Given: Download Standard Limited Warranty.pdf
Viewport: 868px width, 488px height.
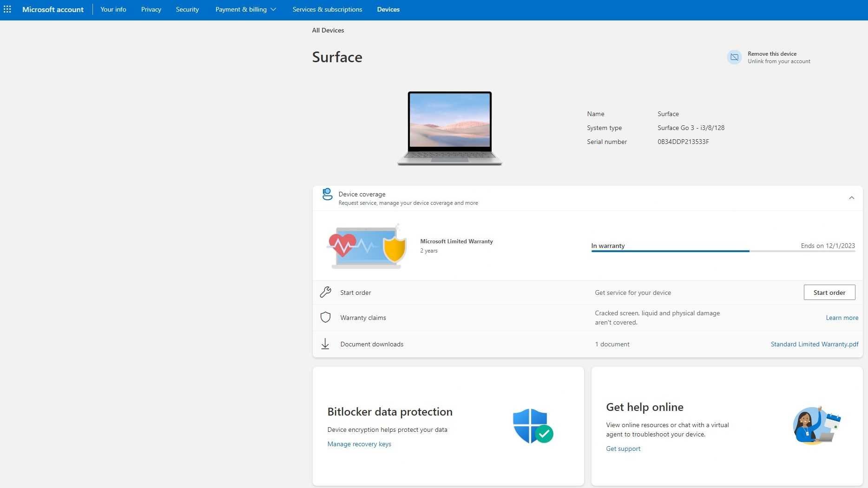Looking at the screenshot, I should (x=814, y=344).
